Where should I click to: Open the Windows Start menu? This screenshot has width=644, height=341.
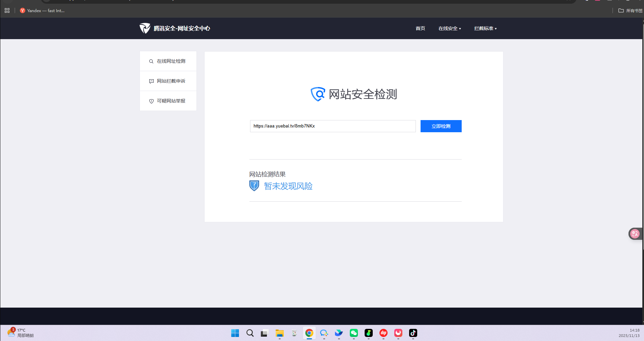coord(235,333)
